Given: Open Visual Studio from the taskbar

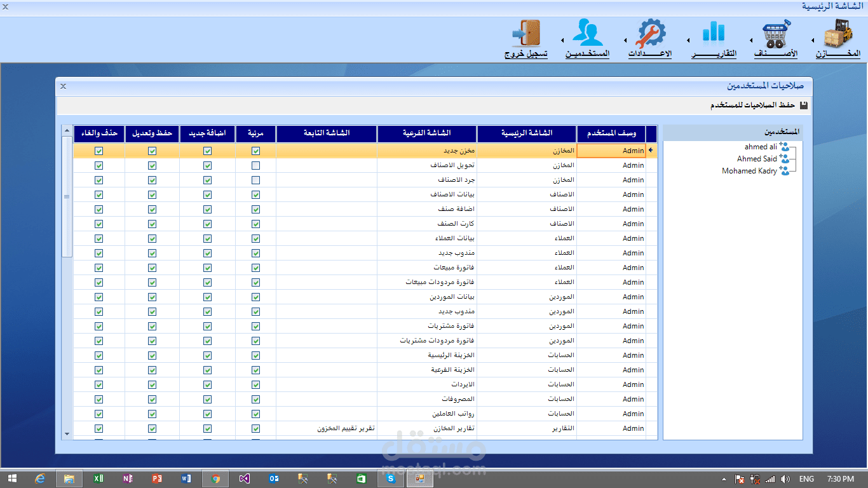Looking at the screenshot, I should click(244, 478).
